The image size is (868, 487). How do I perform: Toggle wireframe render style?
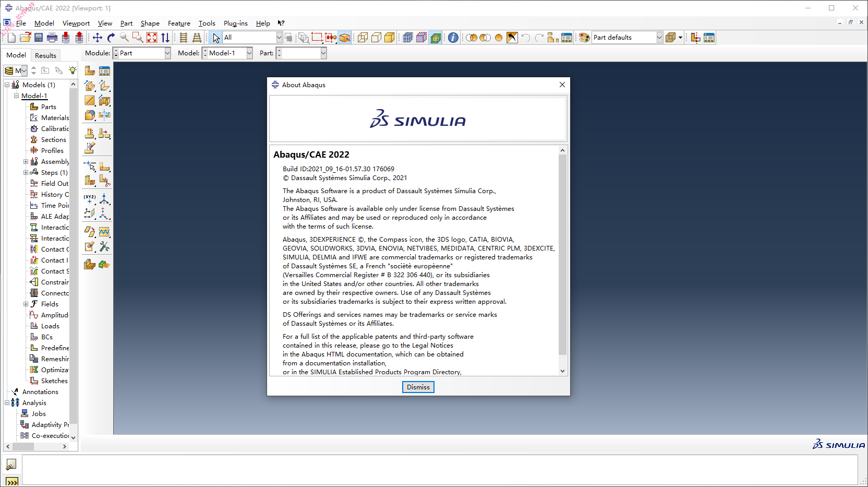(363, 38)
